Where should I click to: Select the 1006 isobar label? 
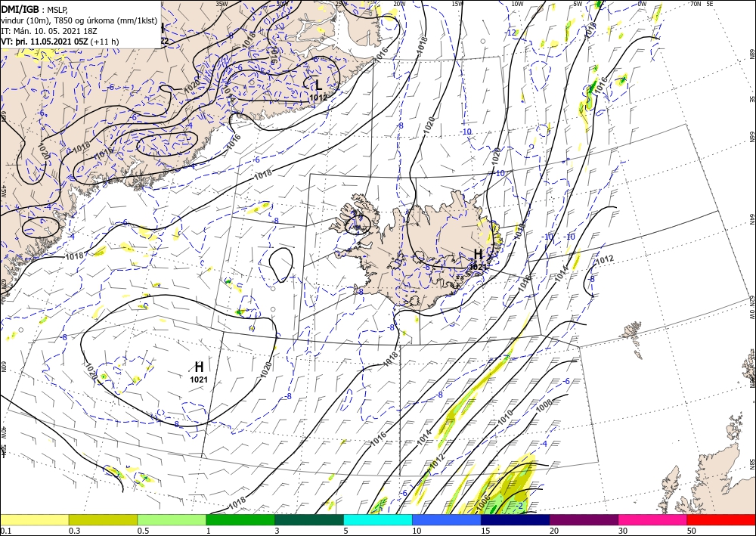(482, 503)
